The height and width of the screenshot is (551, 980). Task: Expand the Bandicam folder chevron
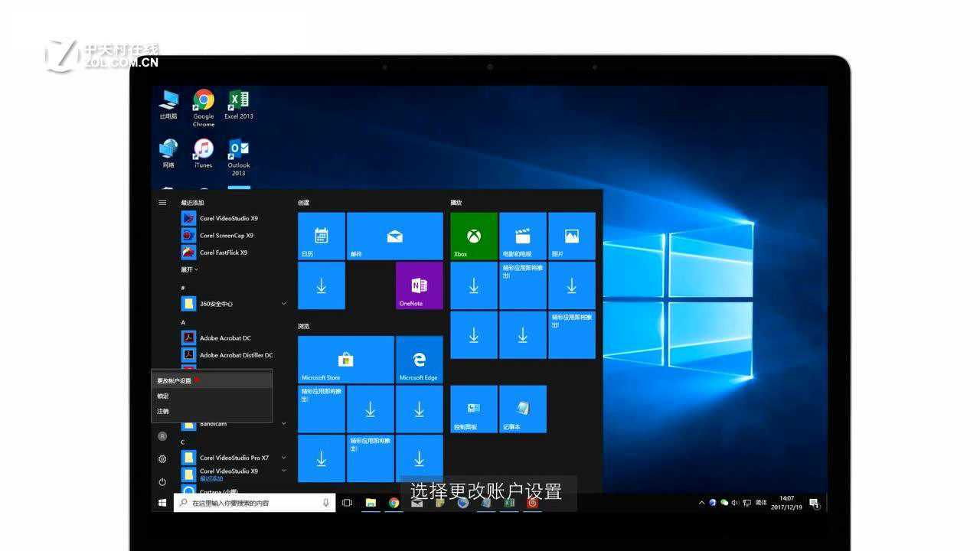click(x=284, y=424)
